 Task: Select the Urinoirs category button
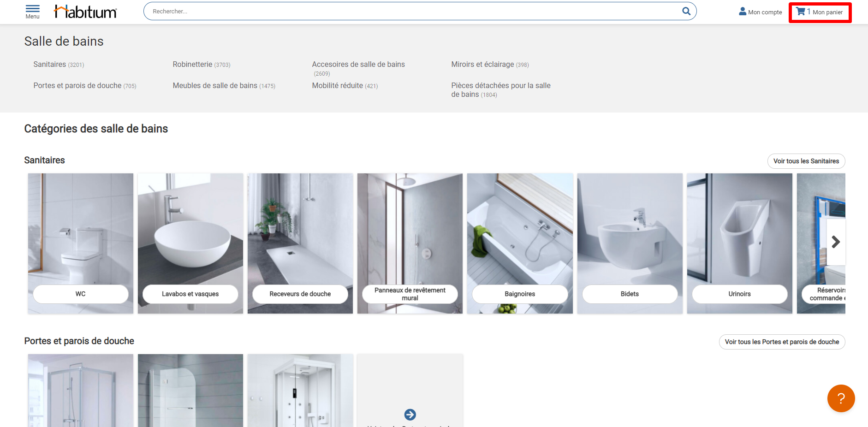tap(739, 294)
